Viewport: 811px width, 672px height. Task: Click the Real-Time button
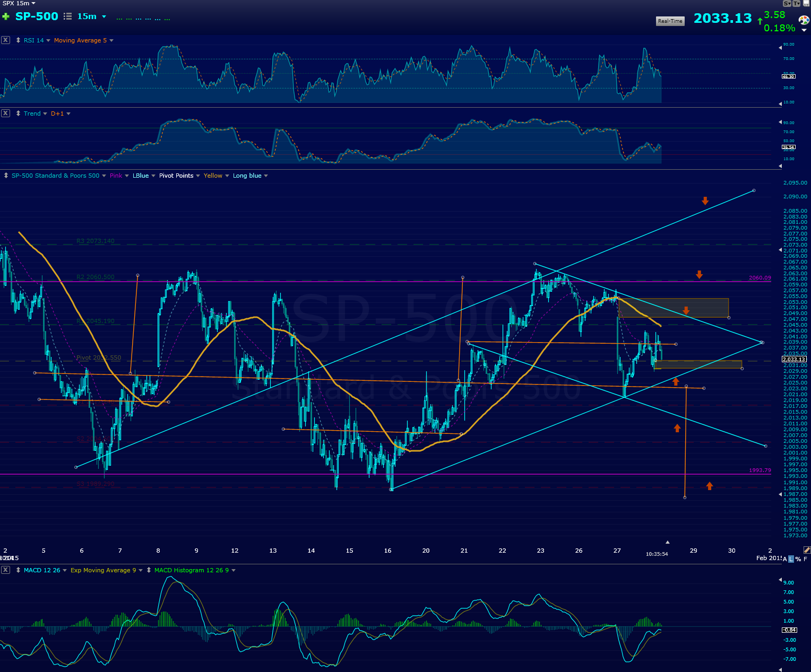670,21
